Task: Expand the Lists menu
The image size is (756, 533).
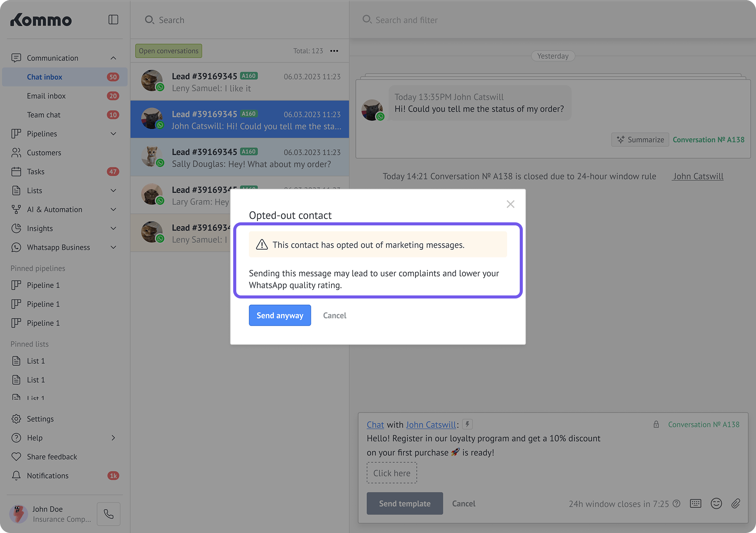Action: point(113,190)
